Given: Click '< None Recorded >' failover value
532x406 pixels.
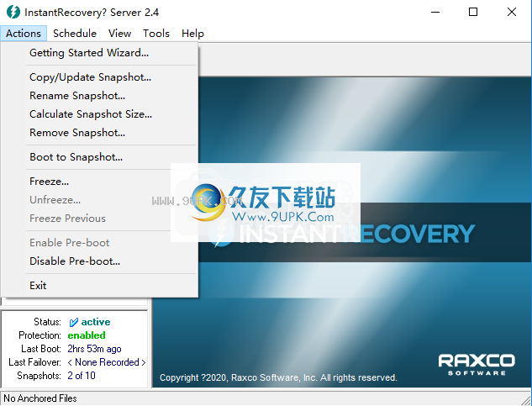Looking at the screenshot, I should 107,362.
